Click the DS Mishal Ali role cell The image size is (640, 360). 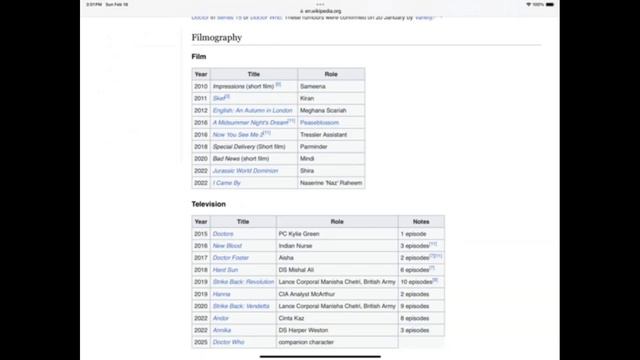337,270
